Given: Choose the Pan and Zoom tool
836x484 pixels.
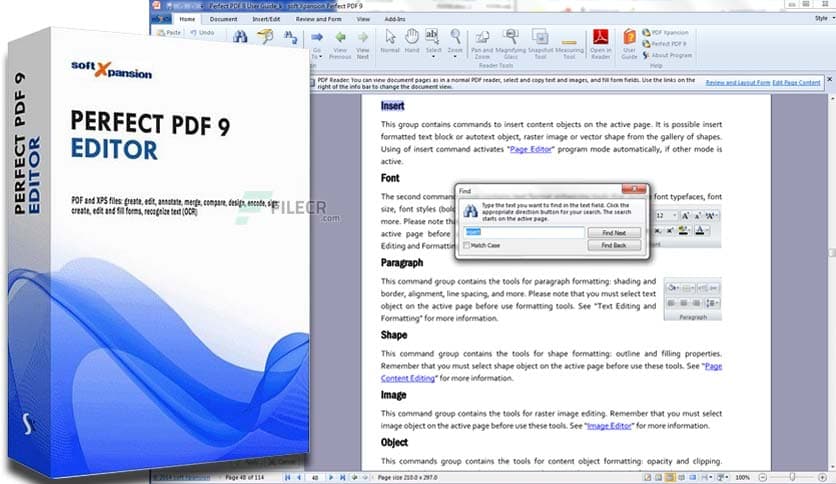Looking at the screenshot, I should (x=482, y=44).
